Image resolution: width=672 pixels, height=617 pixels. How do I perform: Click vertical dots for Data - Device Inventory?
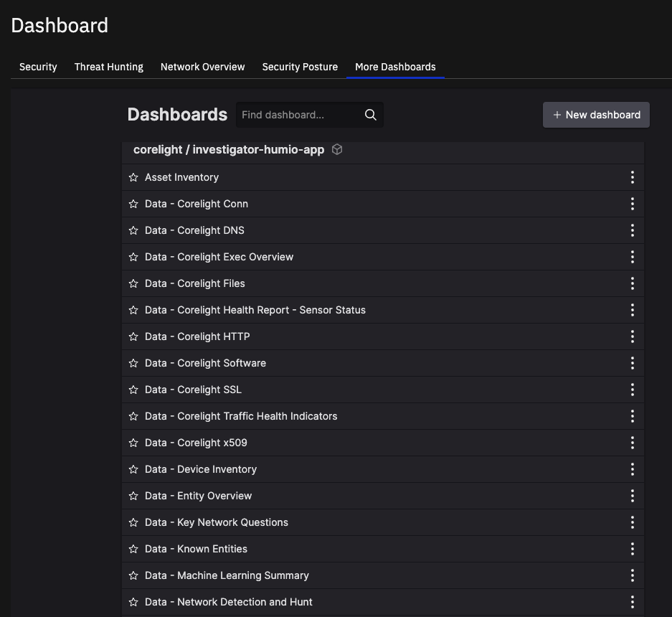[x=632, y=470]
